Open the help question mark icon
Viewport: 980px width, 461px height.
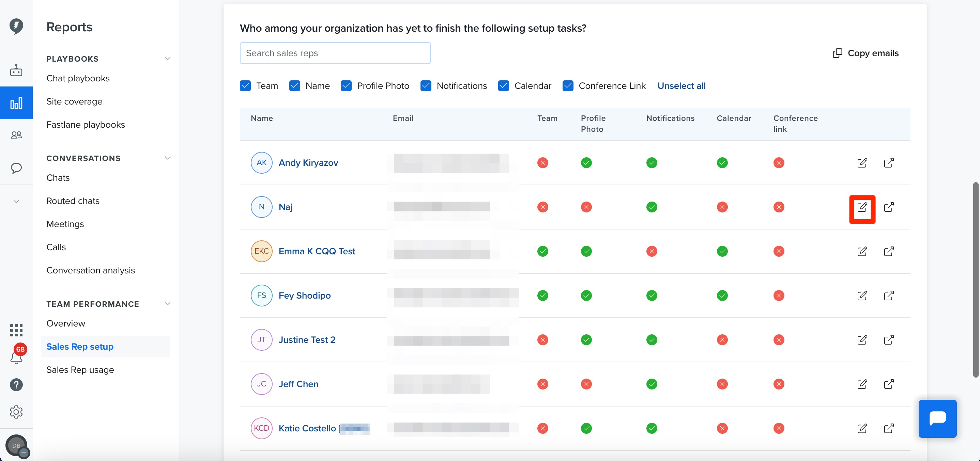(x=16, y=385)
